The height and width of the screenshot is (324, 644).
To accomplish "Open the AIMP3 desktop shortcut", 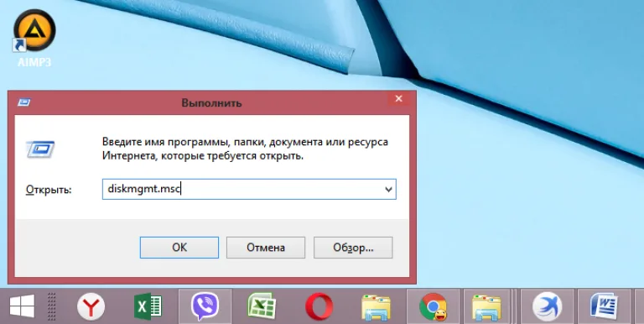I will pos(34,38).
